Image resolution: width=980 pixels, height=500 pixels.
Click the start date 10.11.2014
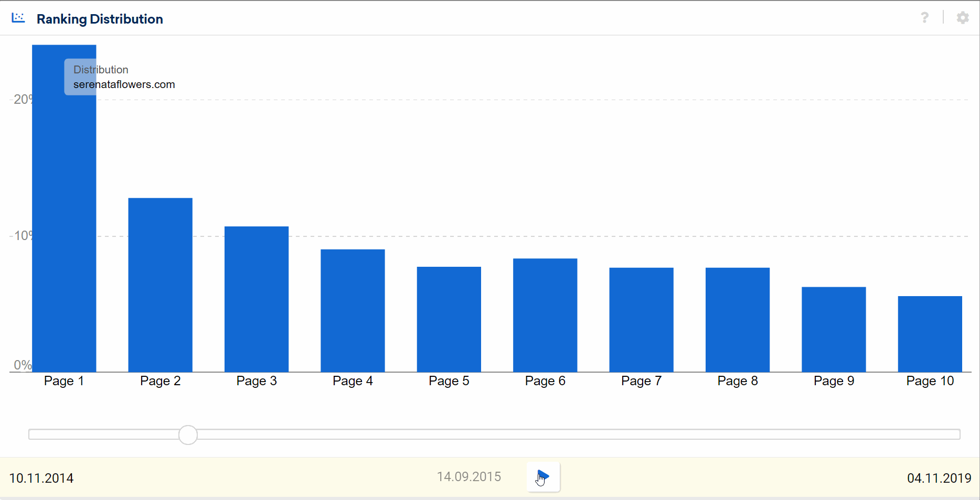[41, 478]
